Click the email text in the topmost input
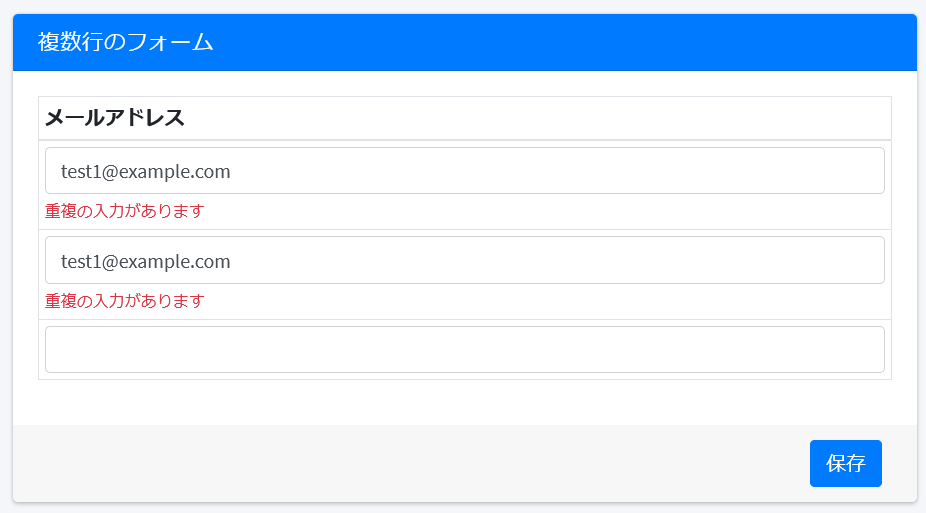 [145, 171]
